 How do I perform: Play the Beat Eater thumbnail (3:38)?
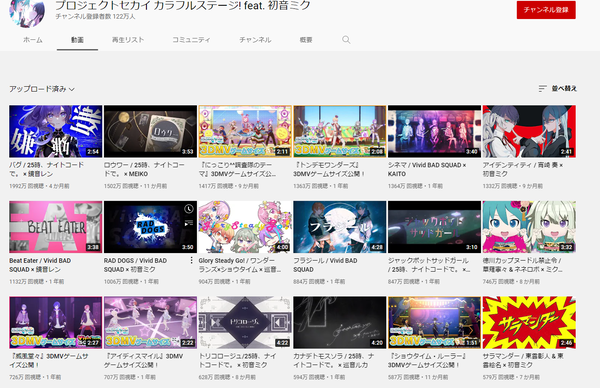click(x=55, y=227)
